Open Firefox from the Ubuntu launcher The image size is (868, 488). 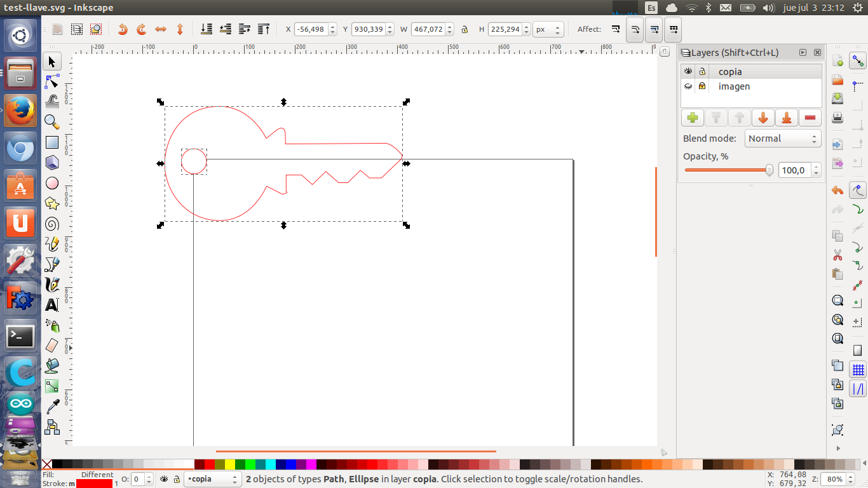(x=20, y=111)
